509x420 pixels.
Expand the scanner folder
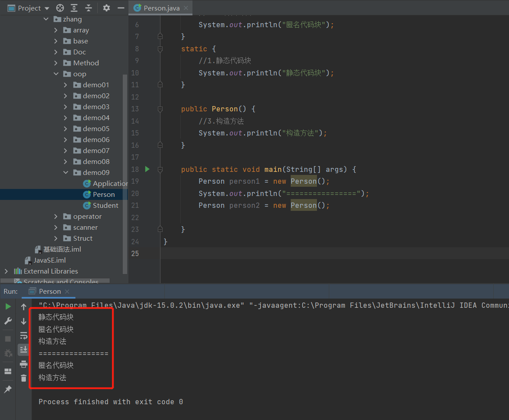coord(56,227)
